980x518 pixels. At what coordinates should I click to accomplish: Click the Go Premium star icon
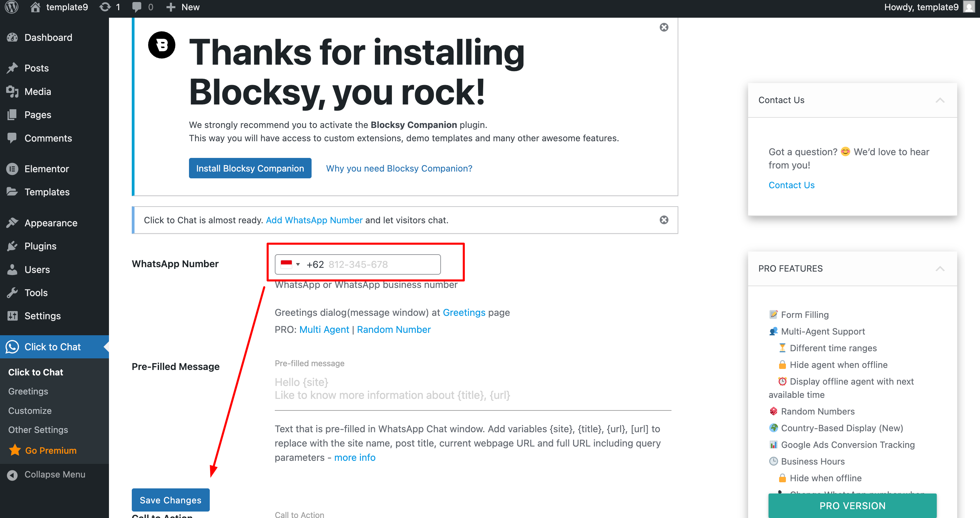point(15,450)
